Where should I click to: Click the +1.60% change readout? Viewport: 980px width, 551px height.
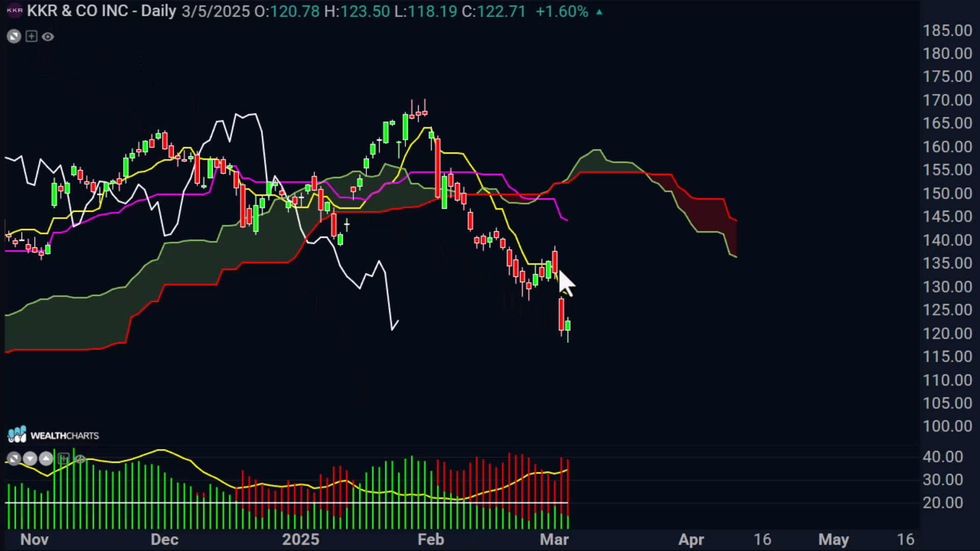tap(562, 11)
